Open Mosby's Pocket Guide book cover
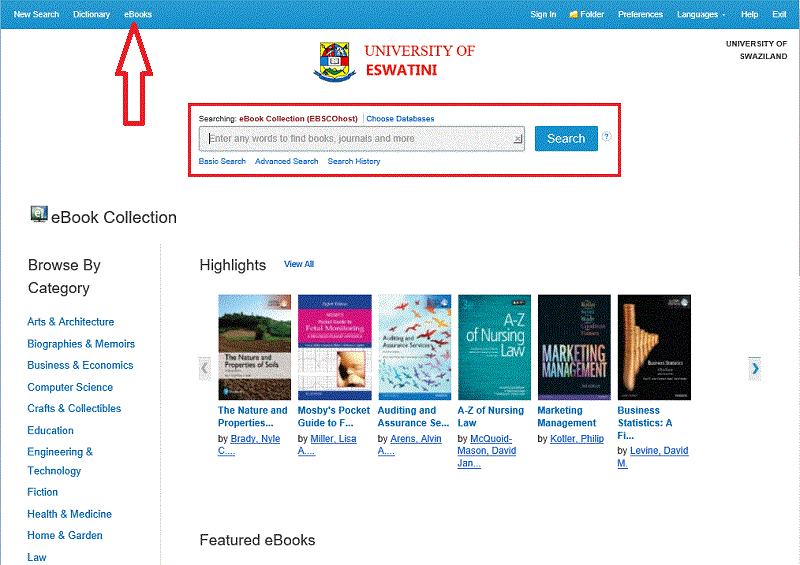The image size is (800, 565). 335,347
